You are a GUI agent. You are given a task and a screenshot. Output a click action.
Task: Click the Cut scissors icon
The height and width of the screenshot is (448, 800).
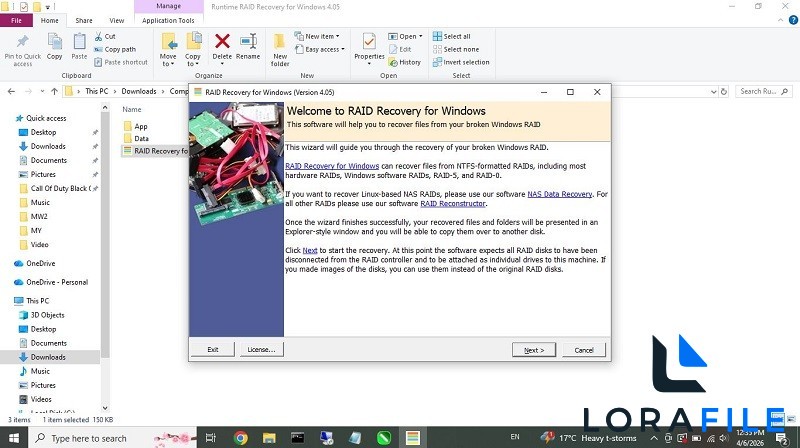click(x=98, y=37)
